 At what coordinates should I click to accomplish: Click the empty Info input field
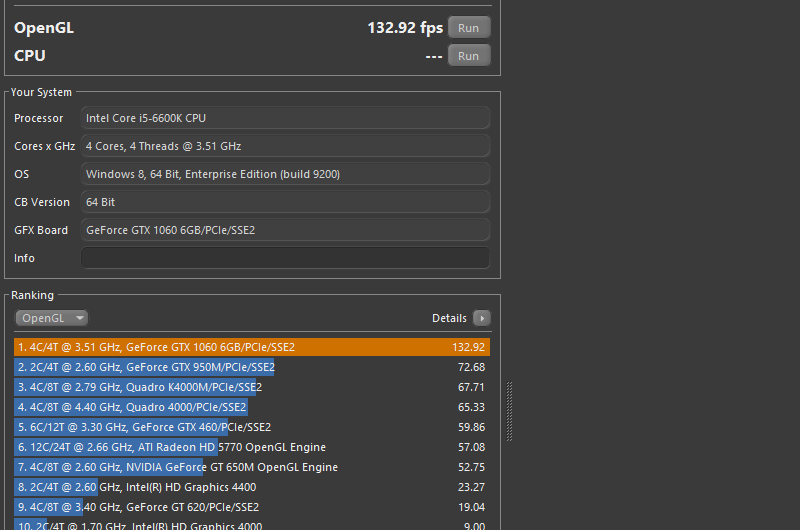(285, 258)
